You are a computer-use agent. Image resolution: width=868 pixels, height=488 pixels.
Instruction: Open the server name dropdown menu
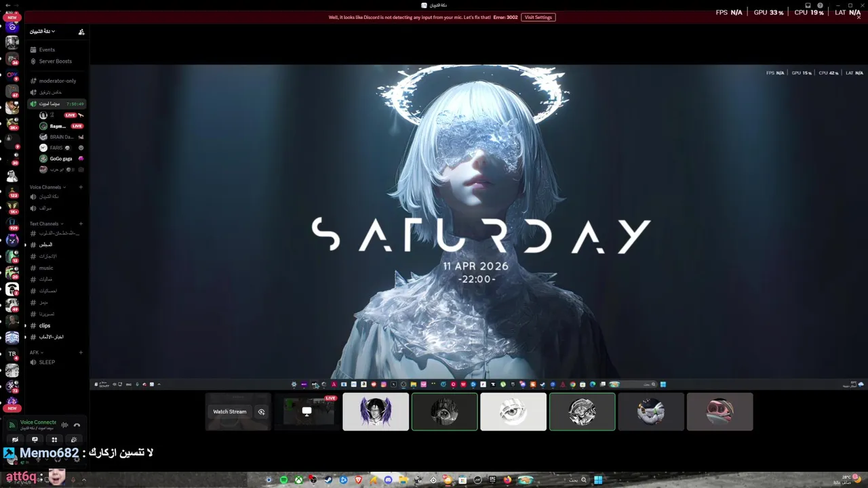43,31
